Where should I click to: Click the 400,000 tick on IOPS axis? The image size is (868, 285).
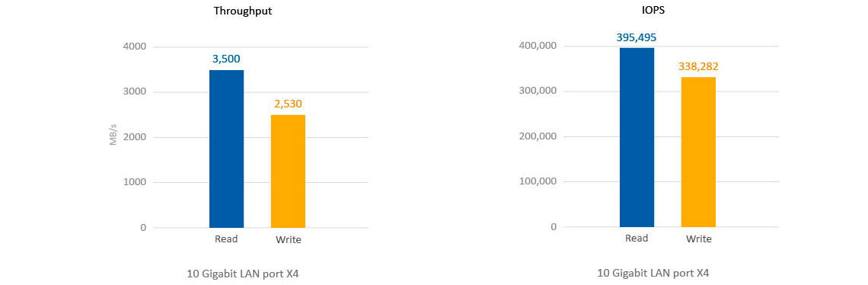[x=536, y=46]
